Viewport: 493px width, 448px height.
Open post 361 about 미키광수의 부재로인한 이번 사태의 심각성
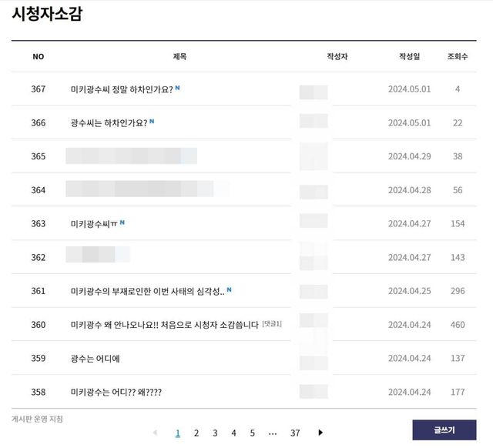(x=147, y=291)
